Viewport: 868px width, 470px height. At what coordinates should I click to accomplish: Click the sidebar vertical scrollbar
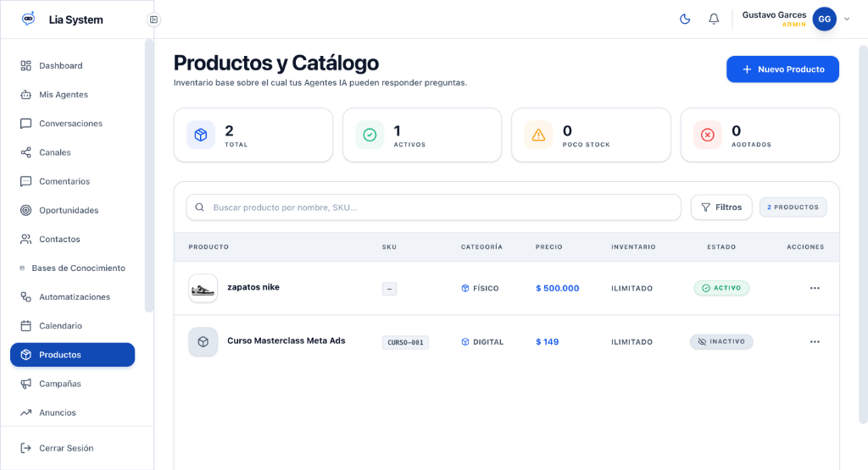pyautogui.click(x=148, y=176)
